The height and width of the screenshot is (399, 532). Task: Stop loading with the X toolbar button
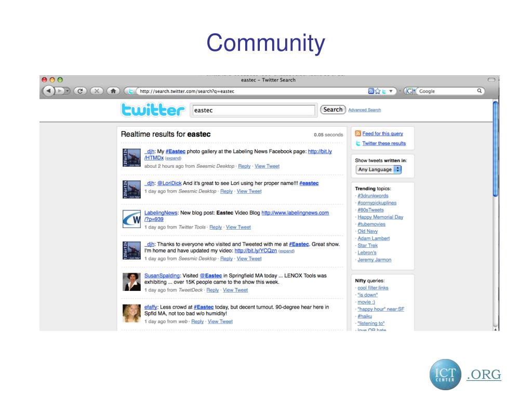[97, 91]
